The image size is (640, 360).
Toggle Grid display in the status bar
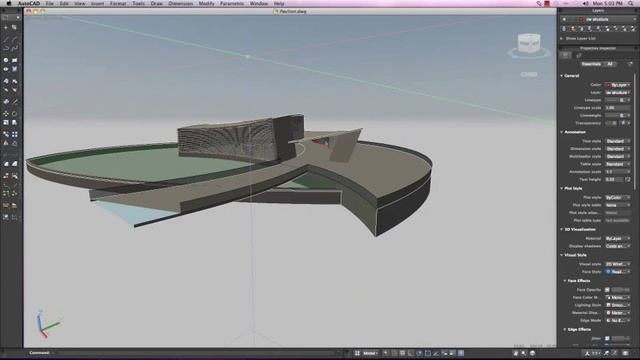click(x=403, y=353)
